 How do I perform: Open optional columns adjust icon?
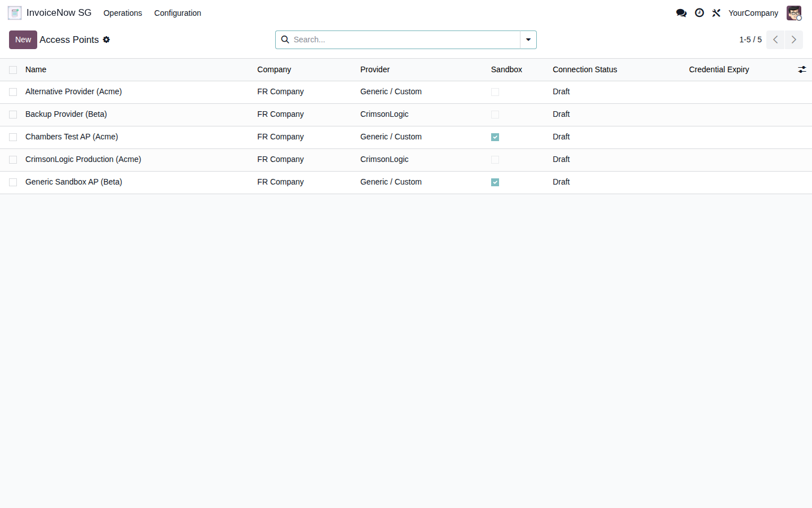pos(802,69)
